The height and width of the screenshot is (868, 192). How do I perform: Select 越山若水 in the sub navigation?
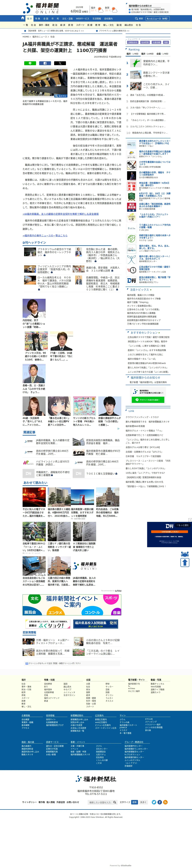(x=129, y=25)
